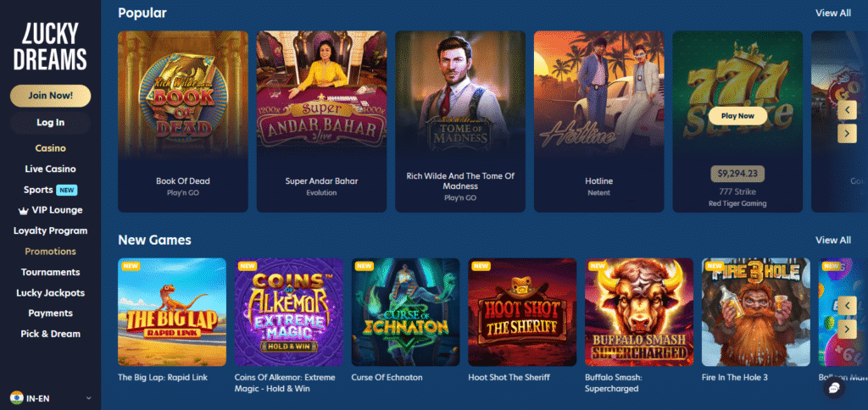Click the India flag icon
Image resolution: width=868 pixels, height=410 pixels.
[x=17, y=398]
